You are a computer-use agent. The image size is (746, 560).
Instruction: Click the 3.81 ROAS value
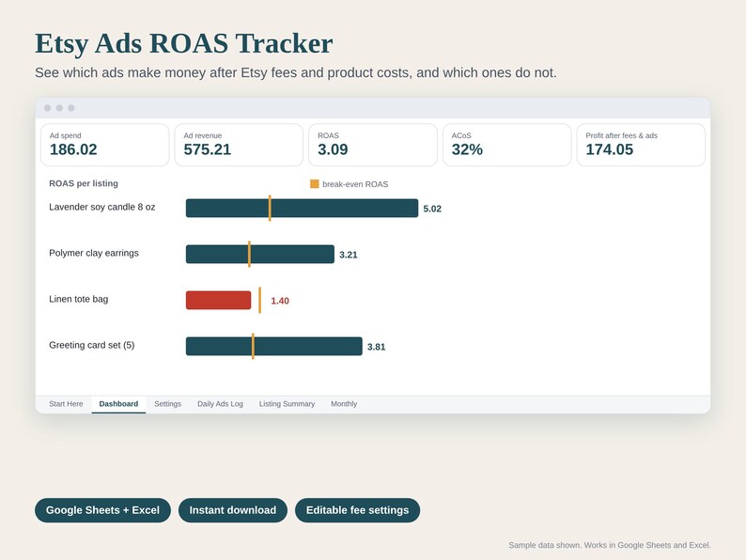click(x=377, y=347)
